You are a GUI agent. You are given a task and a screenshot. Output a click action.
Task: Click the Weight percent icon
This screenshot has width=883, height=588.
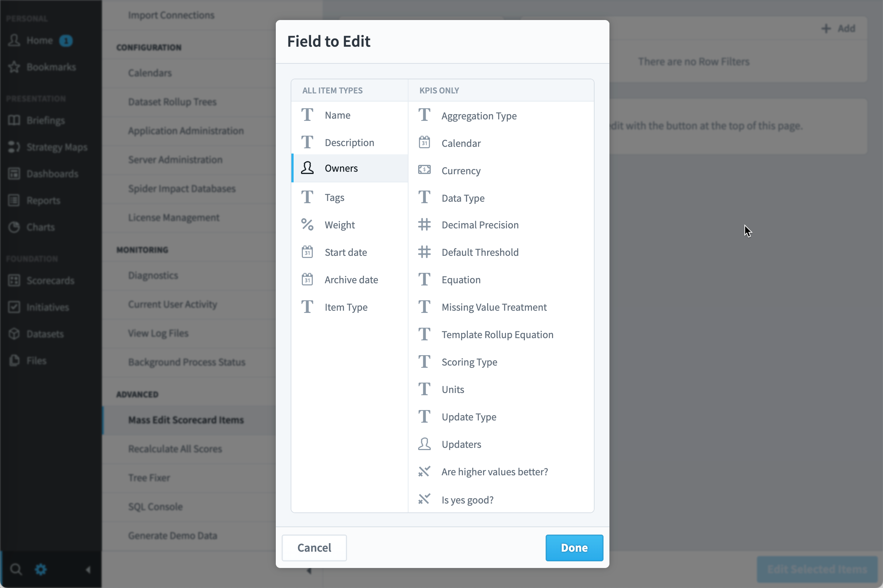[307, 225]
